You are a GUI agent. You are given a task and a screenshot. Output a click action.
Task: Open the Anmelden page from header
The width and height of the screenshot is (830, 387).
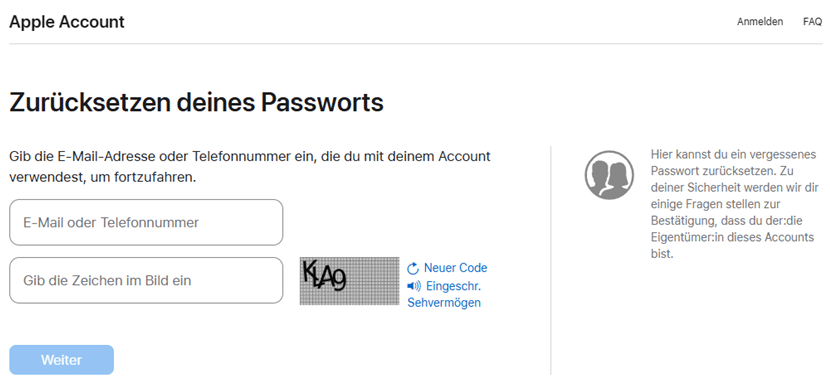760,22
